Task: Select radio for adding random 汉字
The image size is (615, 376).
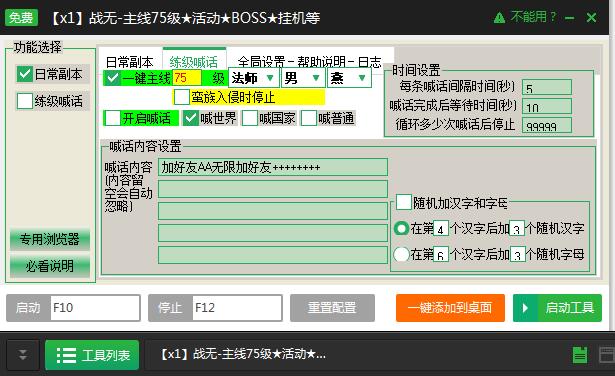Action: pos(401,228)
